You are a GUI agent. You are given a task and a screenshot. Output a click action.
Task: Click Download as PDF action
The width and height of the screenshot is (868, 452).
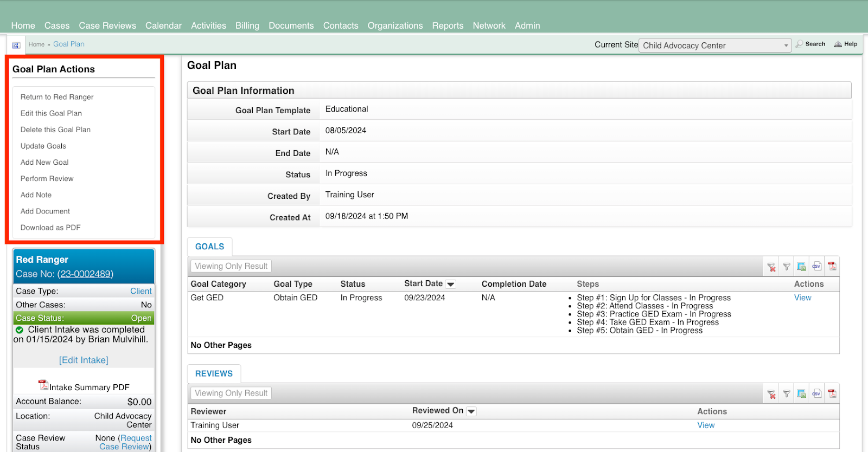[x=50, y=227]
